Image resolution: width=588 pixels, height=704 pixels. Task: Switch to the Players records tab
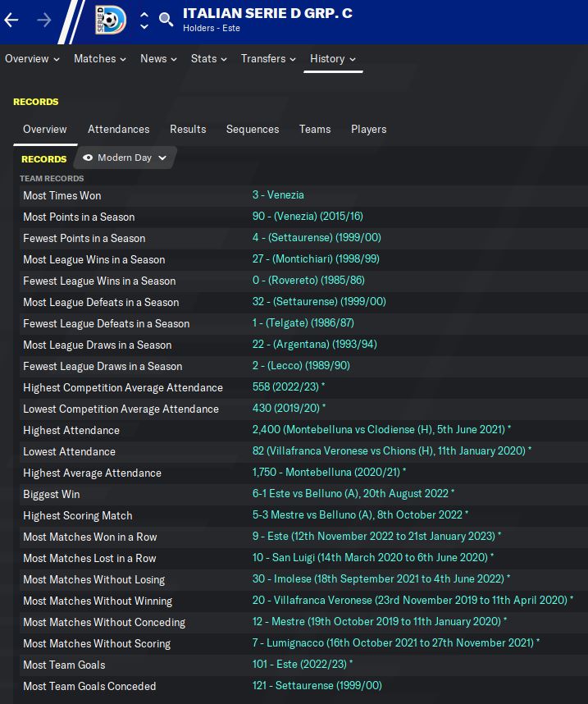coord(368,129)
